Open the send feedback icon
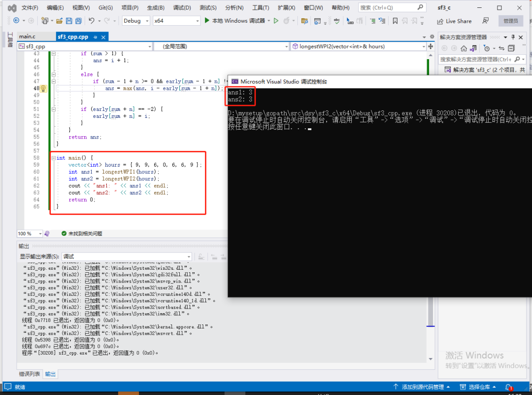The image size is (532, 395). tap(486, 21)
